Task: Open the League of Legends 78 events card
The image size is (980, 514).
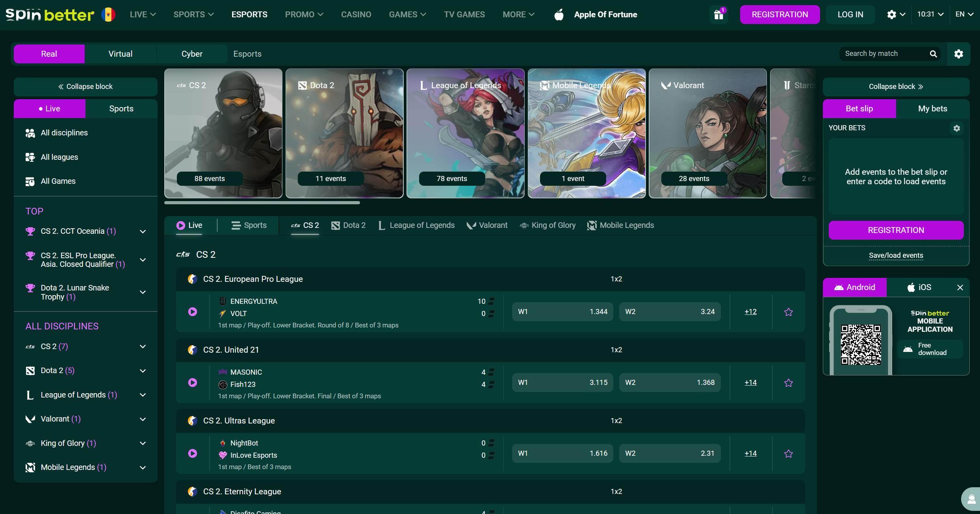Action: pyautogui.click(x=466, y=133)
